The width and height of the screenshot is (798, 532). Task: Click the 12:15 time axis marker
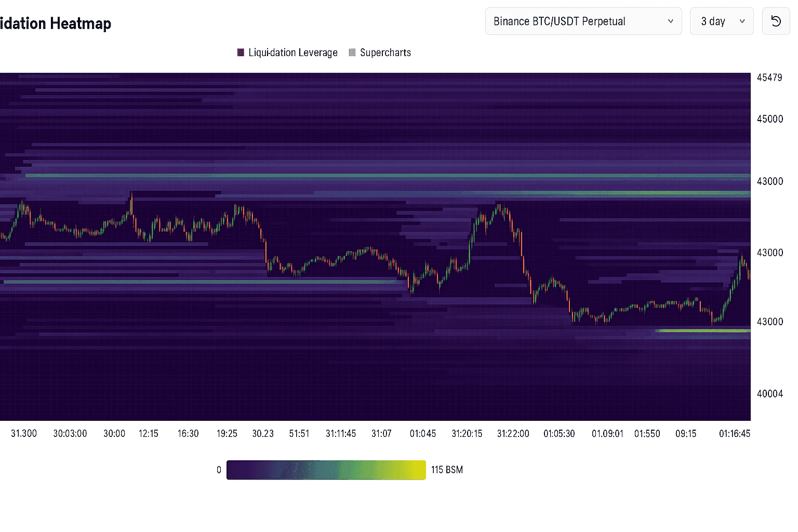(148, 433)
